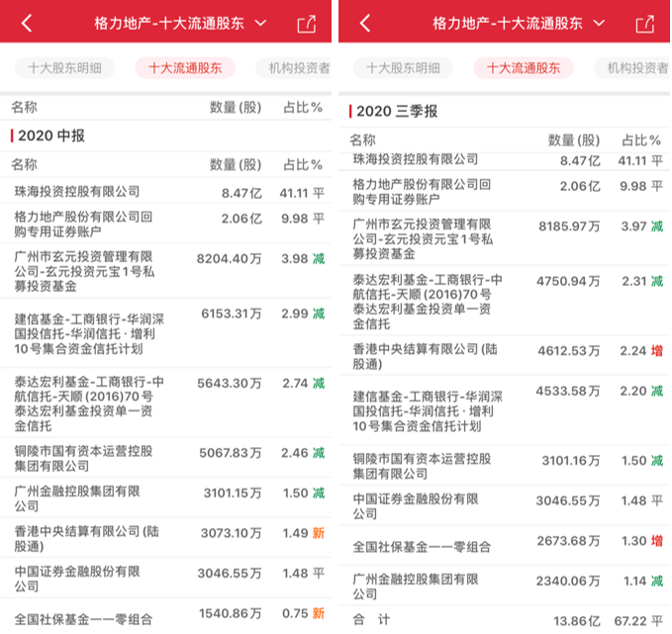Click share count 3101.15万
The width and height of the screenshot is (672, 634).
(x=233, y=494)
